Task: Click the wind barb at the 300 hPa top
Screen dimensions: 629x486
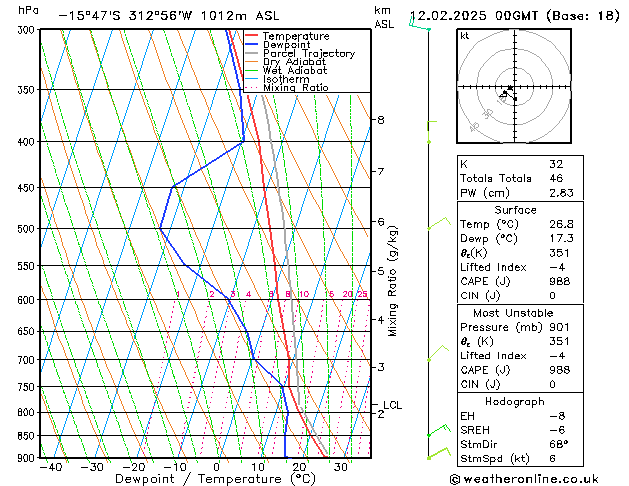Action: tap(420, 26)
